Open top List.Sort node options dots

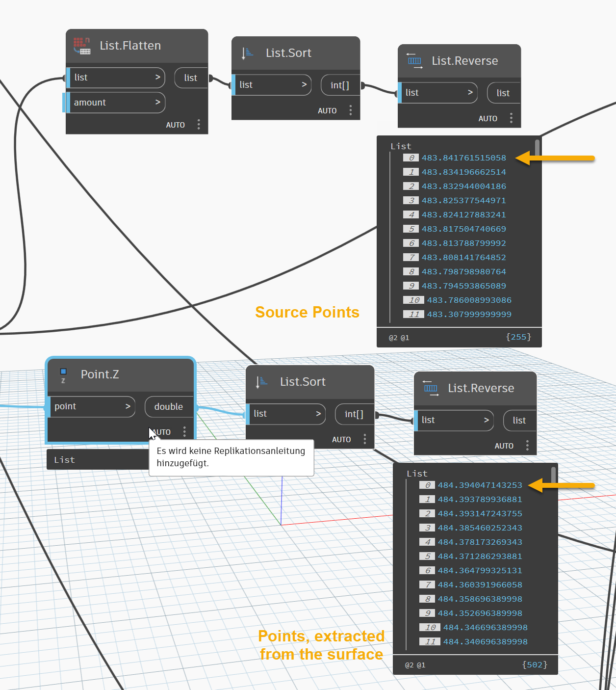351,110
